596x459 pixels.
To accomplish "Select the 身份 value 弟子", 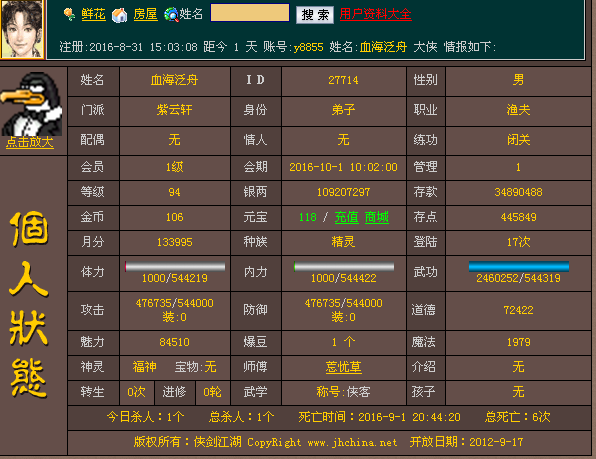I will 343,110.
